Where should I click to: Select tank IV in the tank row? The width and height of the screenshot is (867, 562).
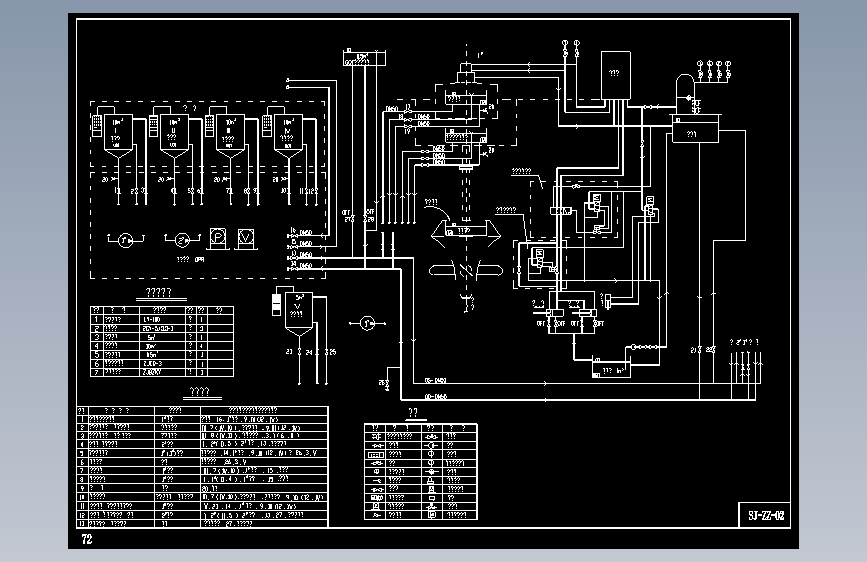tap(288, 136)
